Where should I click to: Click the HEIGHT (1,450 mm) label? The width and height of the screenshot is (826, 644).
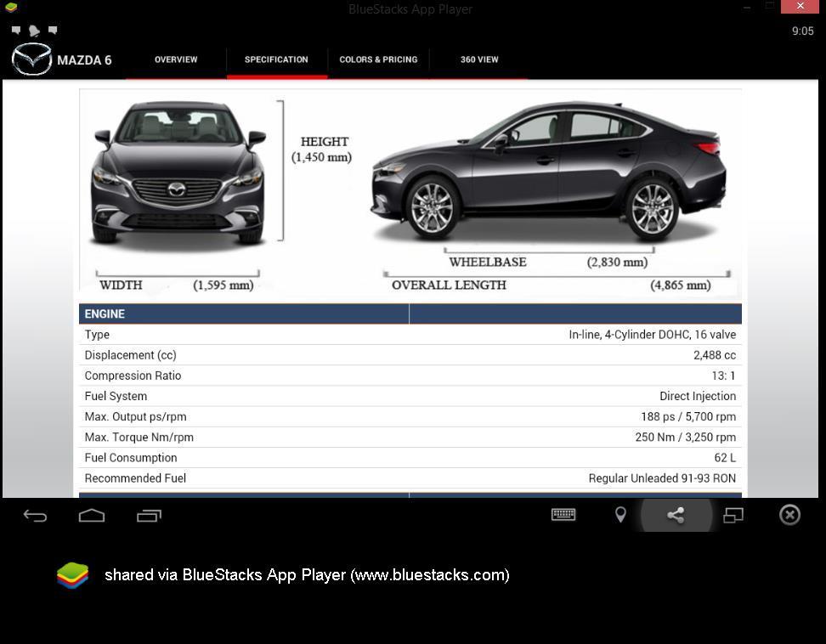point(322,150)
